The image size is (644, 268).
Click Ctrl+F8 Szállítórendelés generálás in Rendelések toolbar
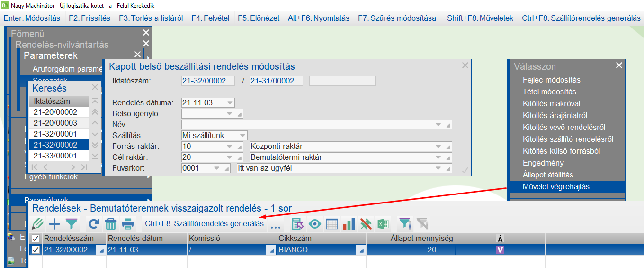(205, 224)
